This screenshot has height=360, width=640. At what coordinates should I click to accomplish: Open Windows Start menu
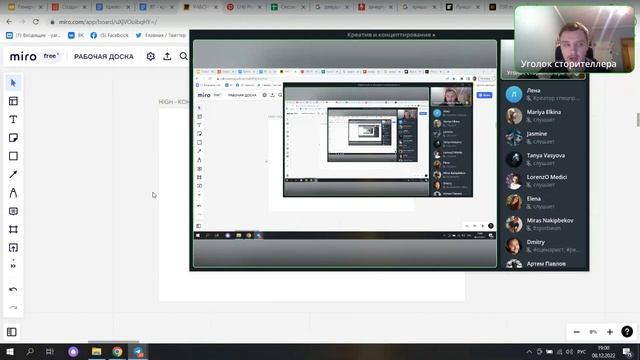point(10,351)
